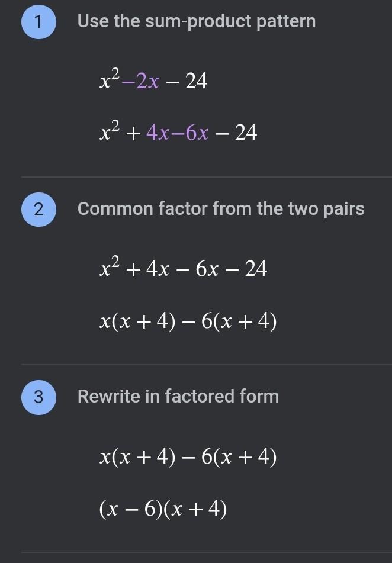Click the divider line below step 3

[x=206, y=552]
